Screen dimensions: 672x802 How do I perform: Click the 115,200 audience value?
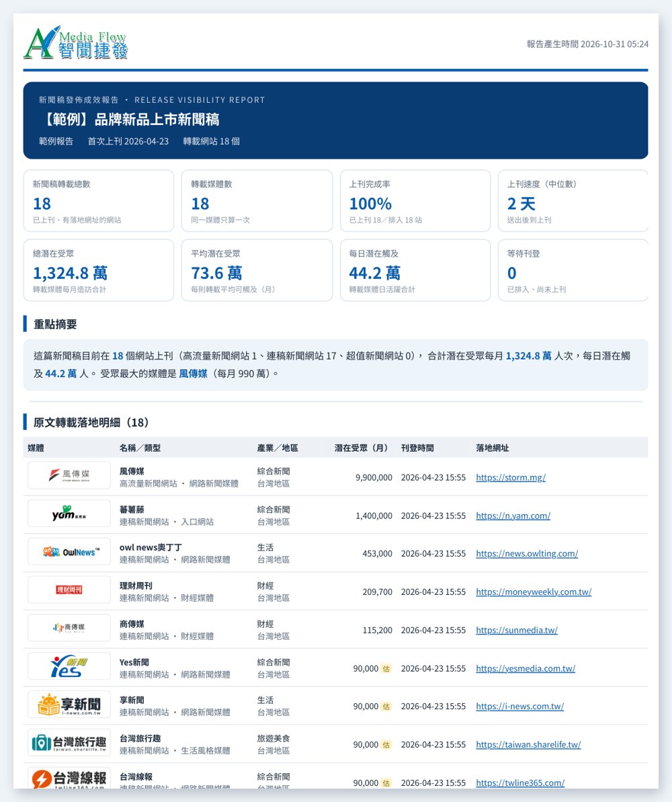pos(378,630)
